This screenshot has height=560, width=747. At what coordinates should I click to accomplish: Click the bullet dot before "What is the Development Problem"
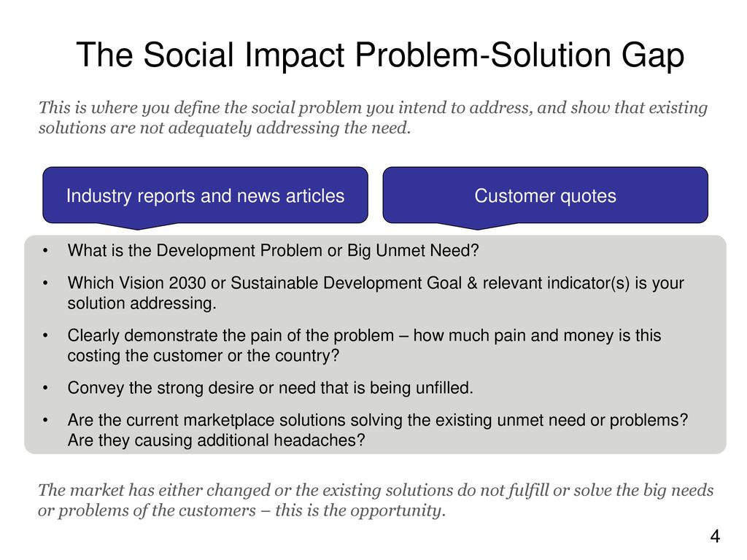pyautogui.click(x=45, y=251)
